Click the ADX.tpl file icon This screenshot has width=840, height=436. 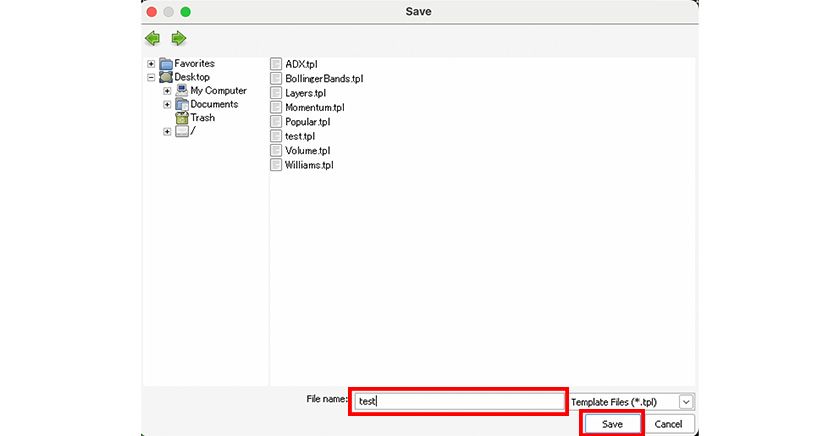(x=276, y=64)
